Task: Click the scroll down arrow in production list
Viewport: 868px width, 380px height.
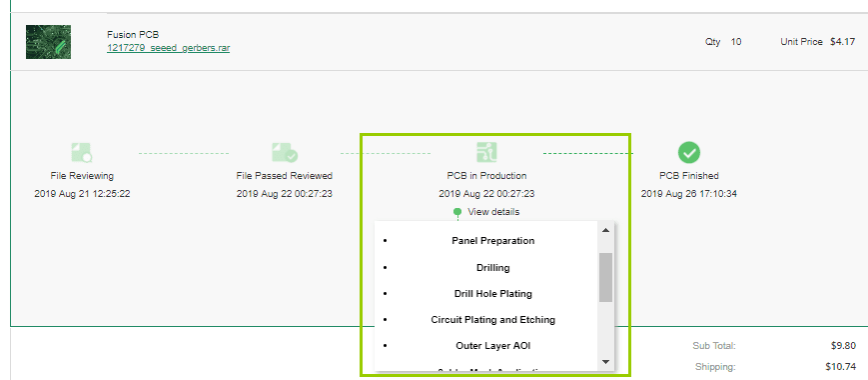Action: tap(605, 362)
